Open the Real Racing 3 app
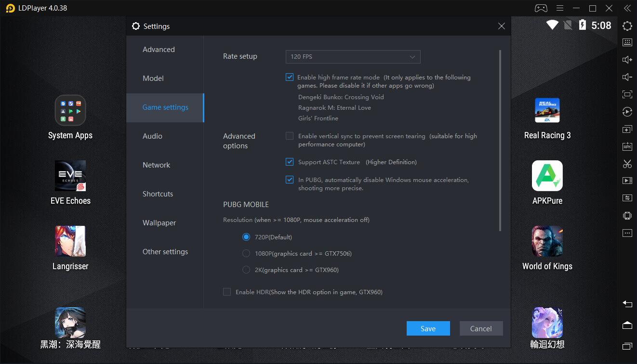Screen dimensions: 637x364 (x=547, y=110)
